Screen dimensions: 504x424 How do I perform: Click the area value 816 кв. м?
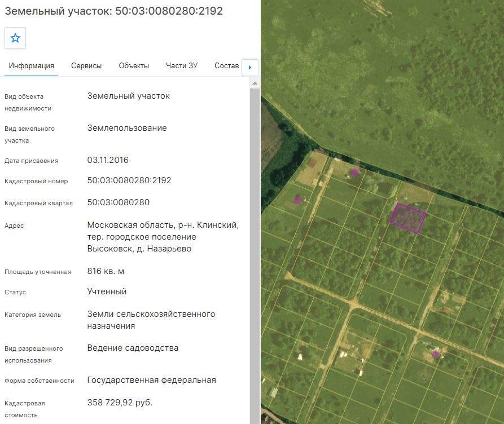[106, 271]
